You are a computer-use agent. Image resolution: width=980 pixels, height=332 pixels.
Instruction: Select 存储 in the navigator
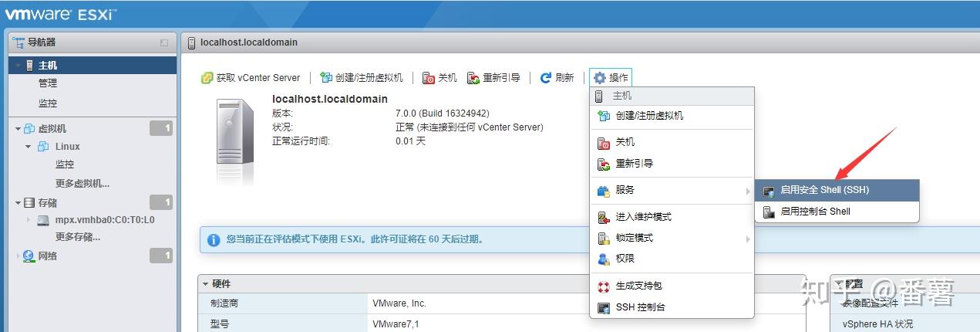click(48, 203)
